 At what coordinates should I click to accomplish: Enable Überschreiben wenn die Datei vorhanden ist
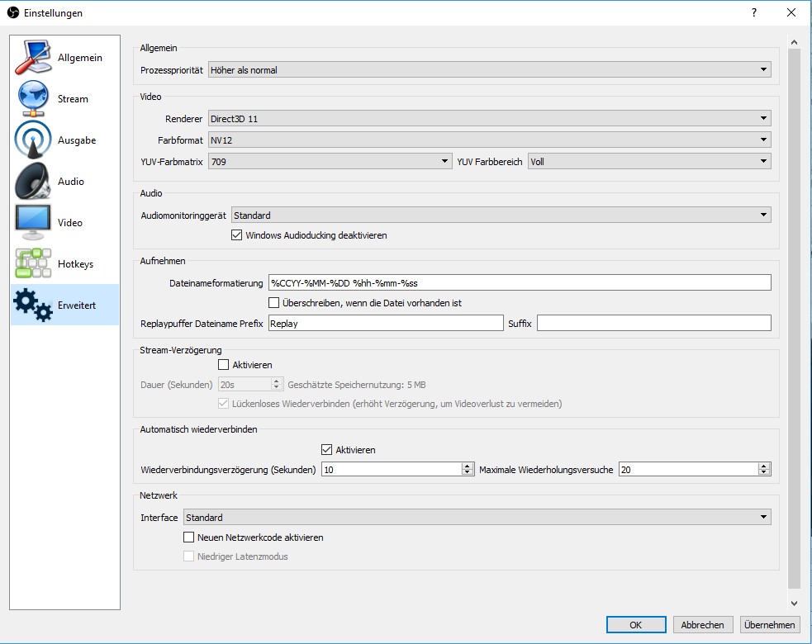pos(274,303)
